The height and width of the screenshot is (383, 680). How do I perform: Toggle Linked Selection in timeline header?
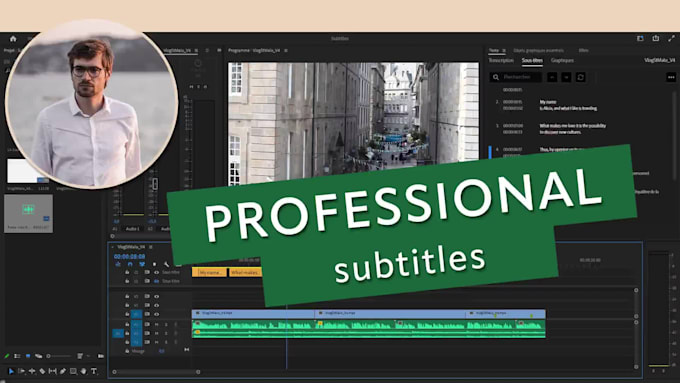click(142, 264)
